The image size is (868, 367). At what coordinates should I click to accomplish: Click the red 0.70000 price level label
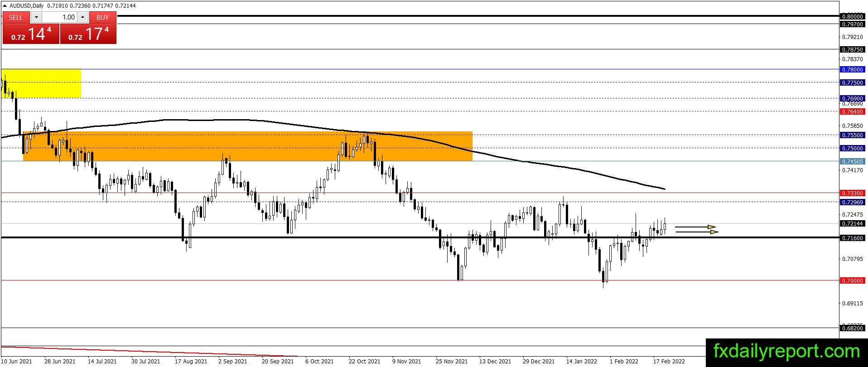852,280
